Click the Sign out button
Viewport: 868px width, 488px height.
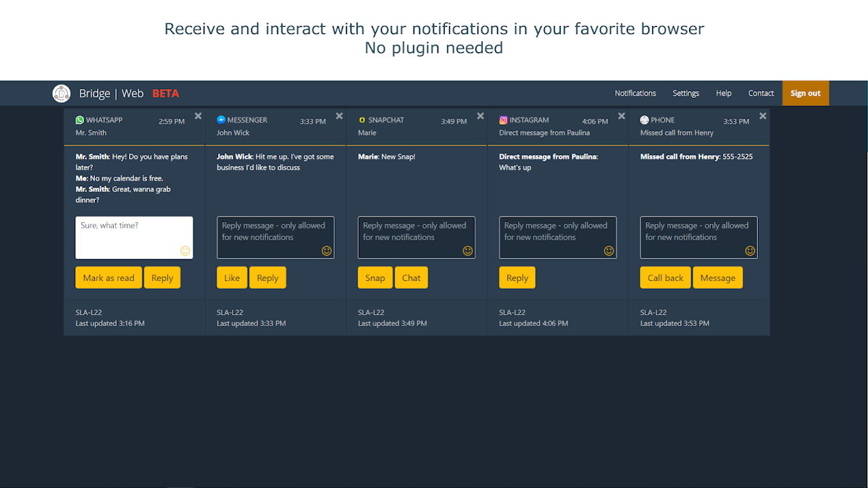[x=806, y=93]
